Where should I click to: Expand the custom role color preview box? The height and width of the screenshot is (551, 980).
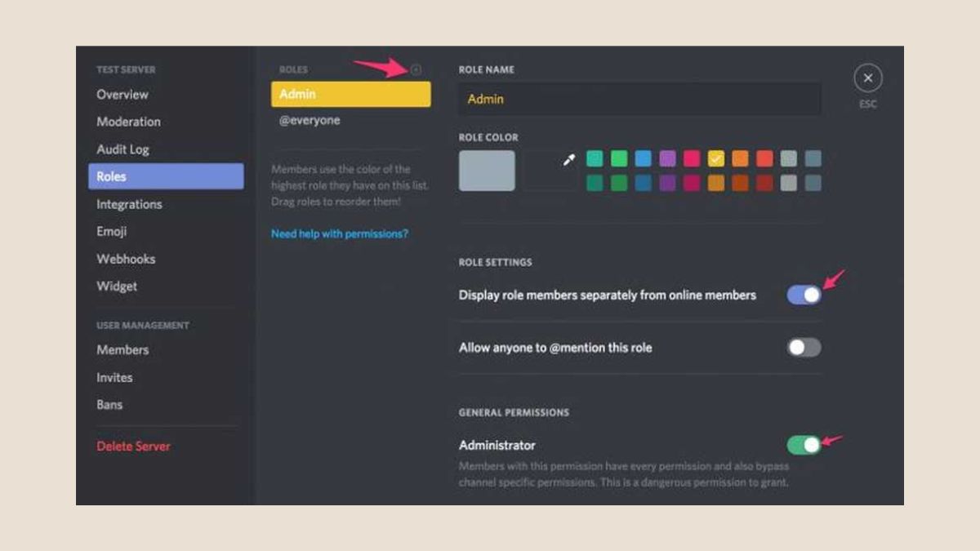[486, 170]
